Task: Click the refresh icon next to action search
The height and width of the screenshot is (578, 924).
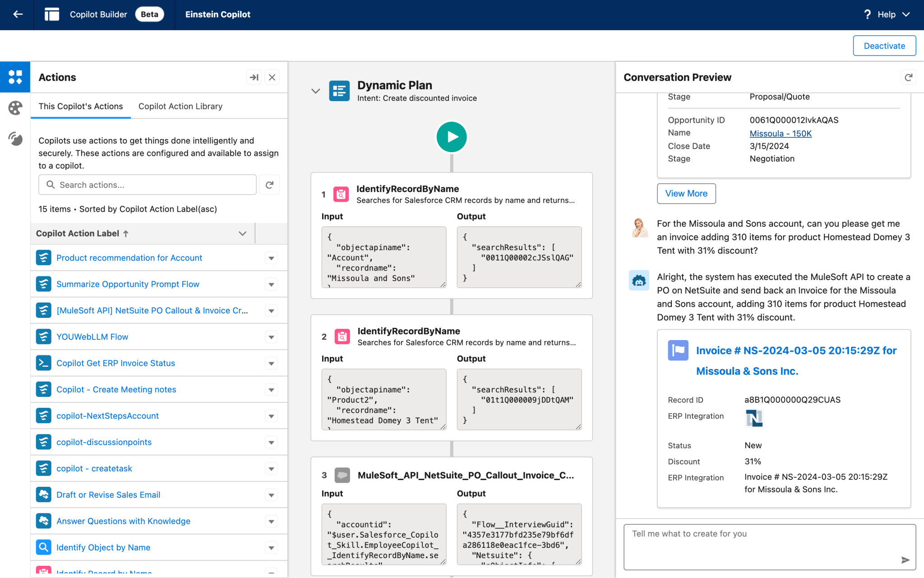Action: tap(269, 185)
